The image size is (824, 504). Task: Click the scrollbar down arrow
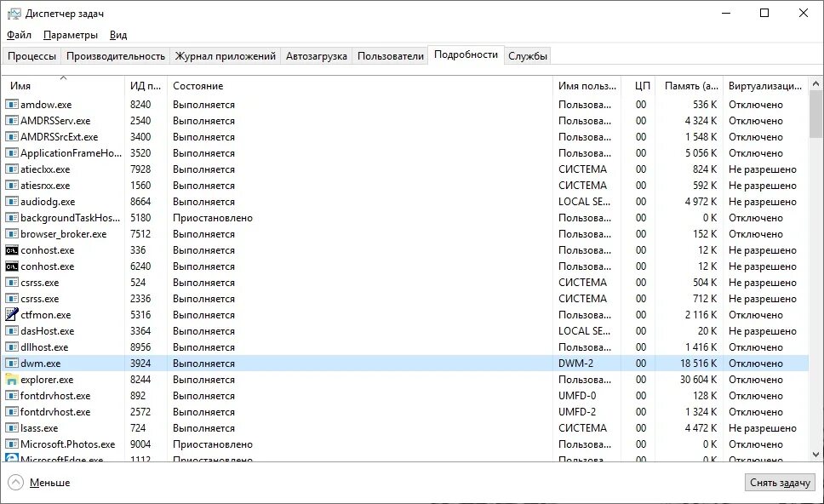tap(816, 455)
